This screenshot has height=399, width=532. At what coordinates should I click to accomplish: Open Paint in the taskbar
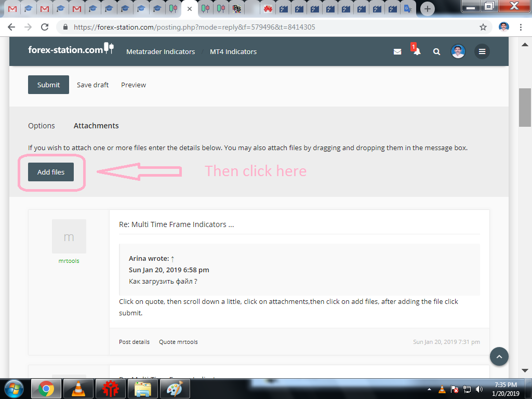pos(175,389)
